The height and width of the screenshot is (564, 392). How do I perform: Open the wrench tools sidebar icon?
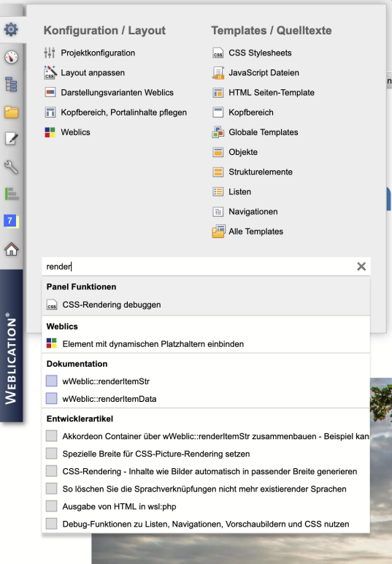11,167
